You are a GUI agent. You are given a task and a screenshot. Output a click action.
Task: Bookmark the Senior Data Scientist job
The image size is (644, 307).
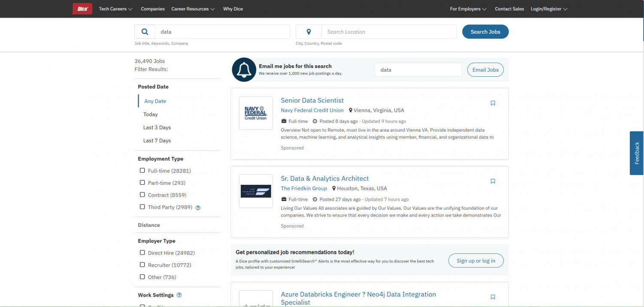point(493,103)
